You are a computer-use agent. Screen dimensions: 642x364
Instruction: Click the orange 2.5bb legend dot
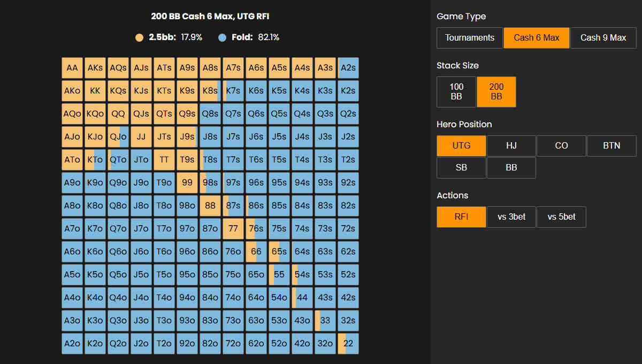tap(140, 37)
